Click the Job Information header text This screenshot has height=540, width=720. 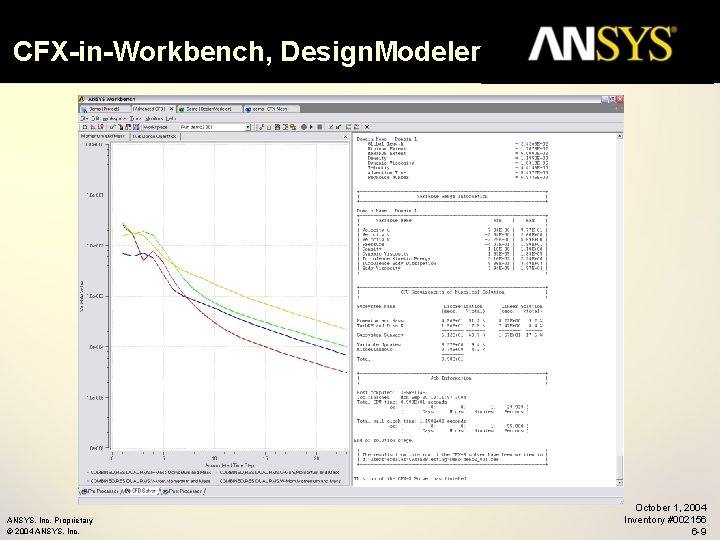[451, 378]
